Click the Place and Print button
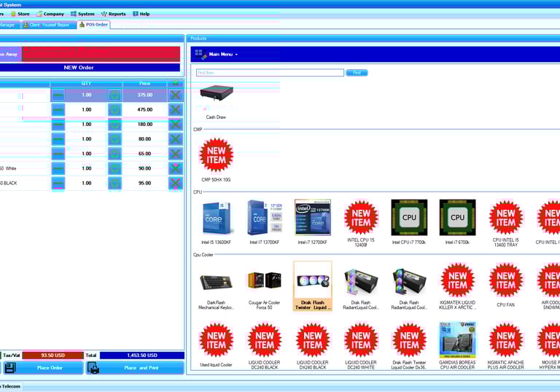 pos(135,368)
